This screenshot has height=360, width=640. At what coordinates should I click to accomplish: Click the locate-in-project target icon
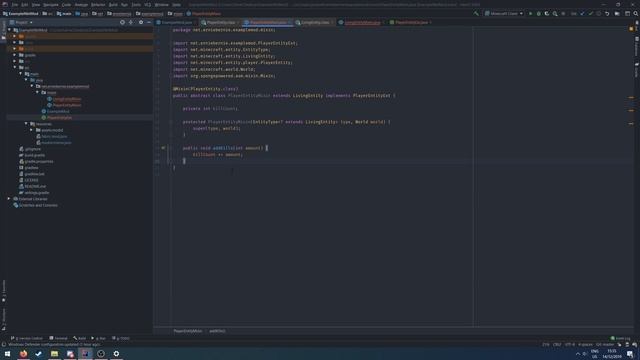click(122, 22)
